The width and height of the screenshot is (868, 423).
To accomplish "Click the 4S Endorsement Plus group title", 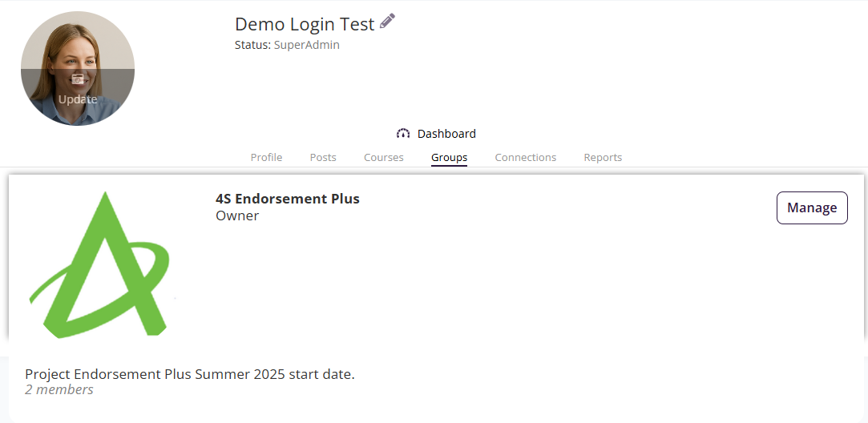I will [x=288, y=199].
